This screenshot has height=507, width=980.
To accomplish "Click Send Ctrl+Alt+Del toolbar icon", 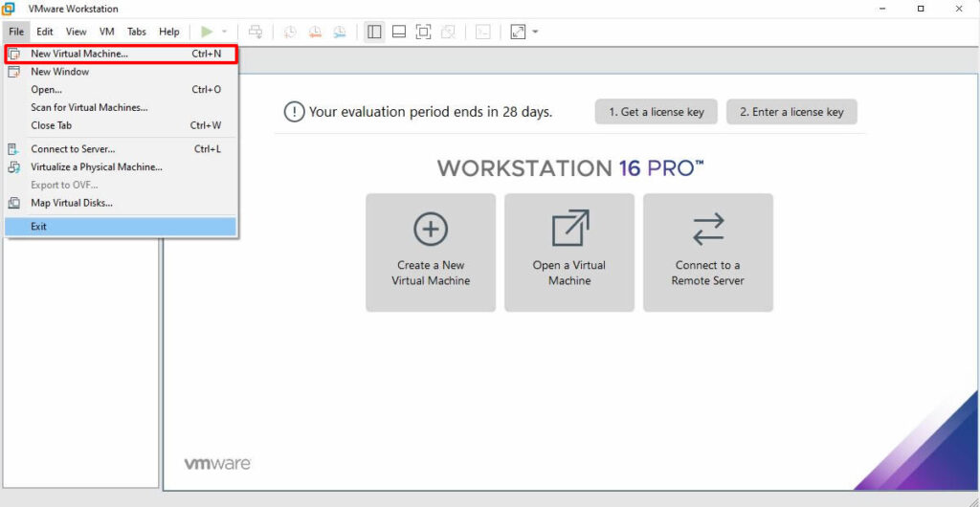I will tap(256, 32).
